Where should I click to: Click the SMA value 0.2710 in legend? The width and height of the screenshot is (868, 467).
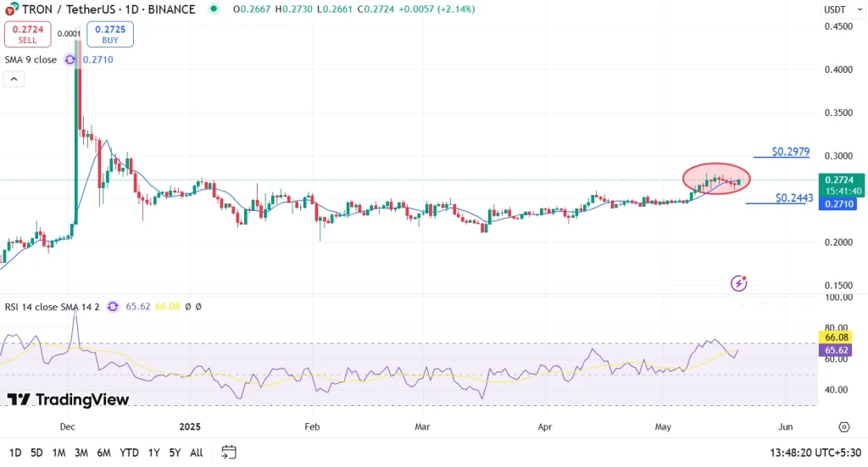click(x=98, y=60)
